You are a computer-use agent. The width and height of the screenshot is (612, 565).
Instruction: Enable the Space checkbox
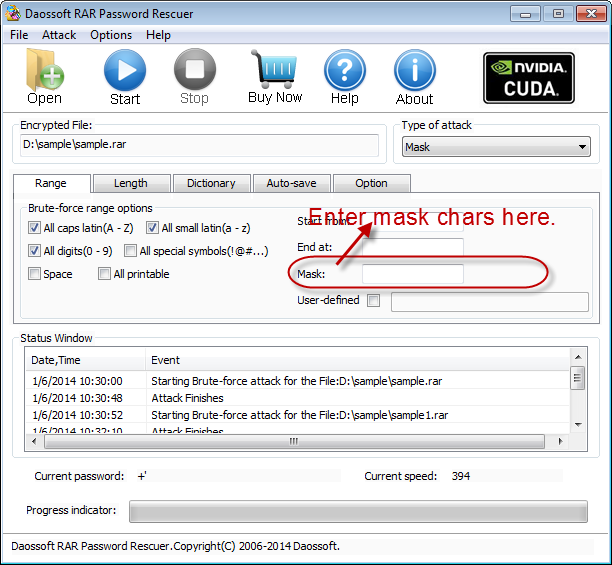(x=34, y=274)
